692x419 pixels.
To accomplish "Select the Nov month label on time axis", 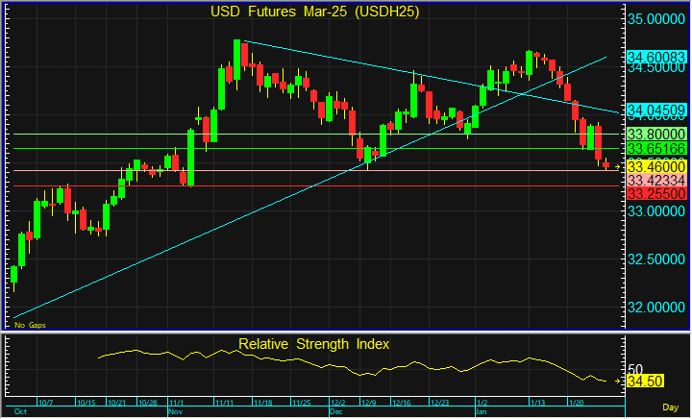I will tap(176, 411).
